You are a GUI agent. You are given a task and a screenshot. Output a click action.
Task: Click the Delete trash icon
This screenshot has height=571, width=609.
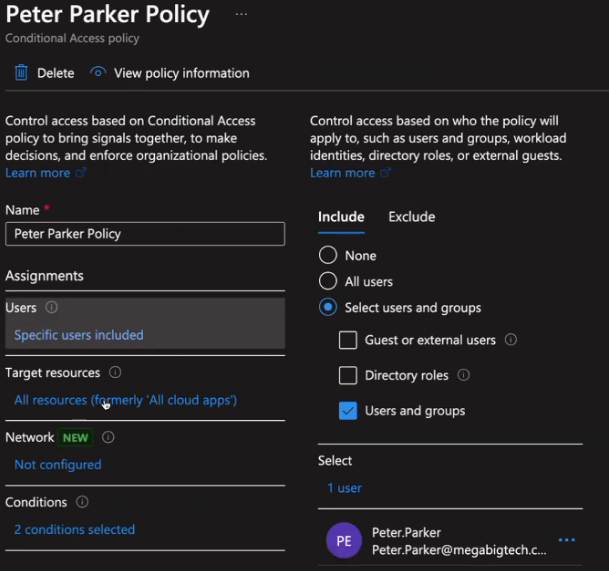21,73
